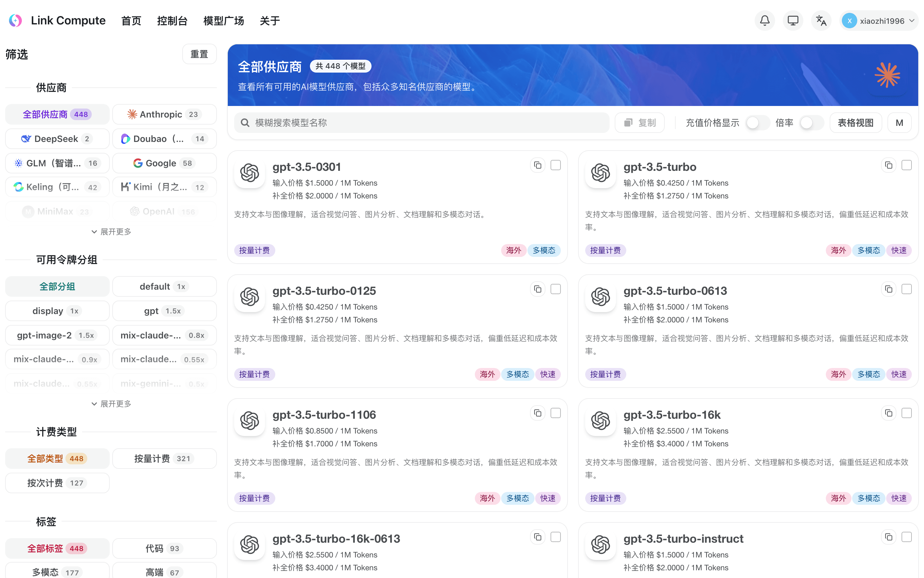Screen dimensions: 924x578
Task: Open the notifications bell
Action: 765,21
